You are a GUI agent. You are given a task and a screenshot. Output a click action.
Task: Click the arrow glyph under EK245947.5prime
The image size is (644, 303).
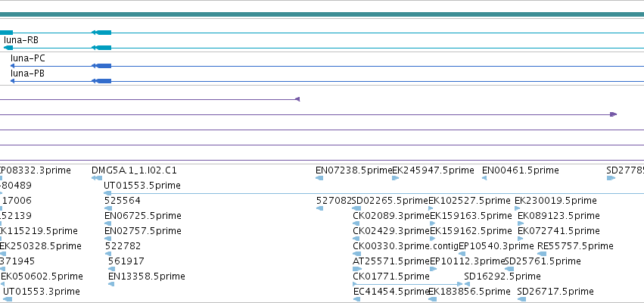(x=396, y=178)
